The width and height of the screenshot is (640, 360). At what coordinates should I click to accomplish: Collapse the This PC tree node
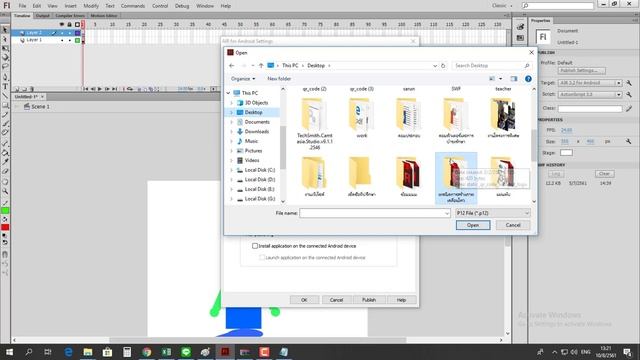(x=229, y=93)
